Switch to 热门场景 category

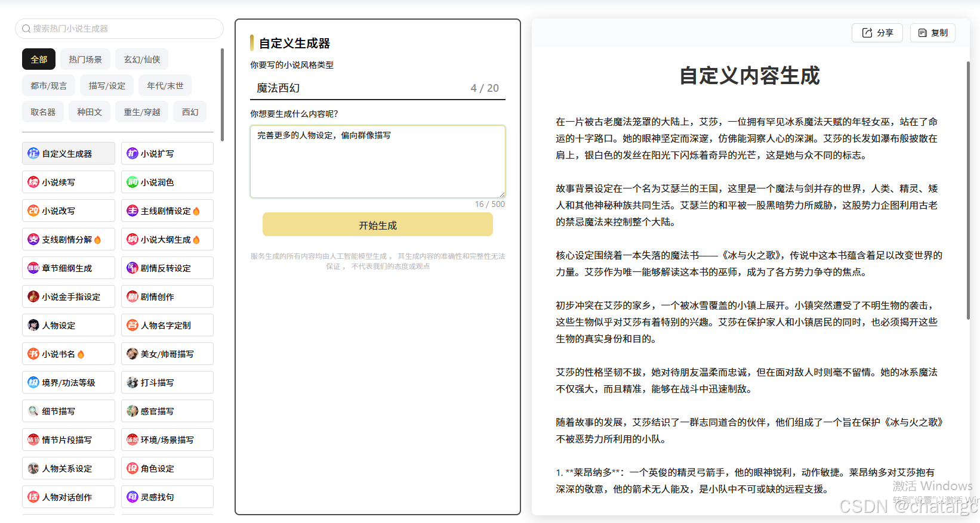coord(85,59)
